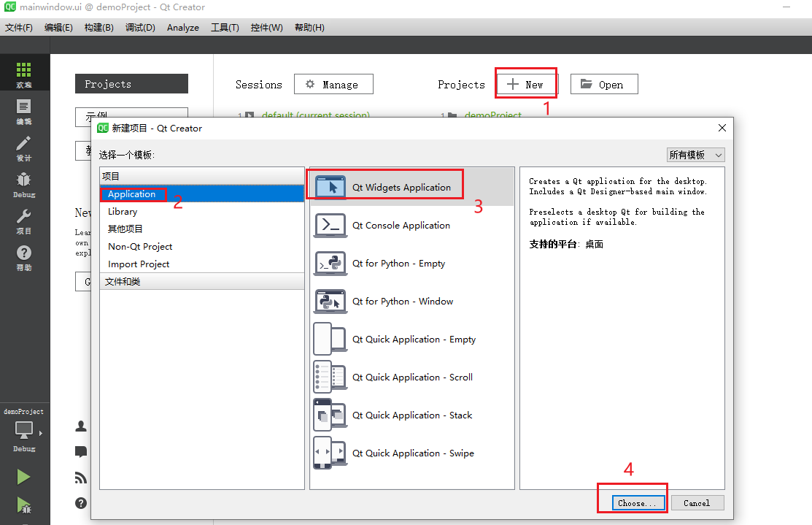Open the Window menu
Screen dimensions: 812x525
click(267, 28)
